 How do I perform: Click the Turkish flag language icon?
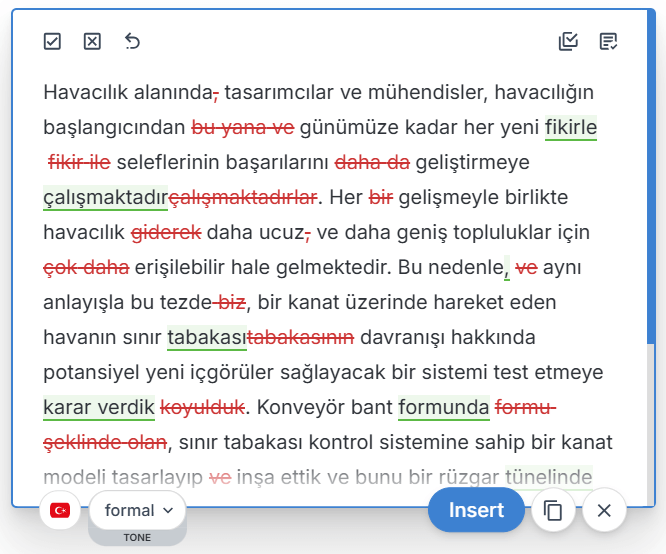point(60,511)
